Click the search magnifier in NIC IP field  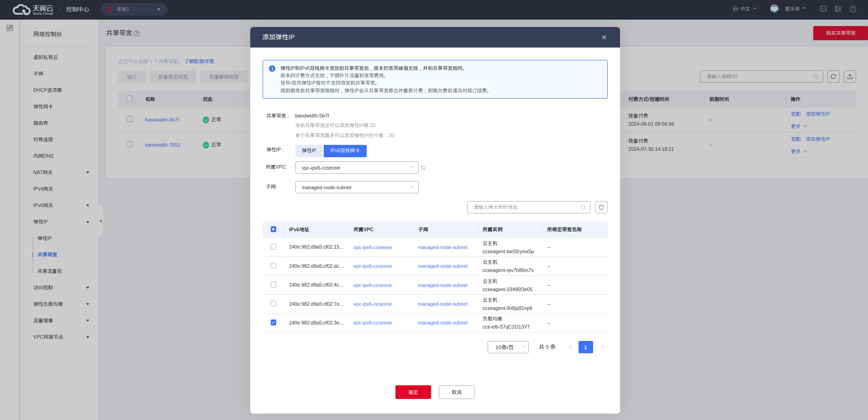tap(583, 207)
